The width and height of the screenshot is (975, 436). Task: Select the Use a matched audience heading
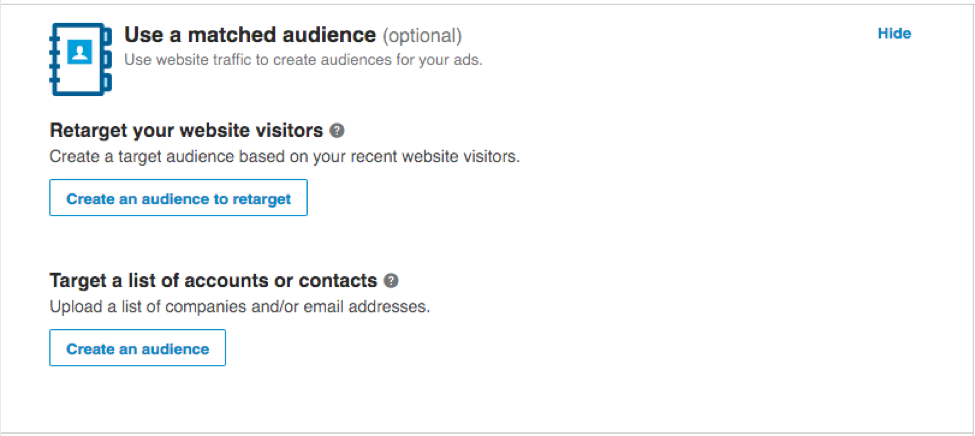click(250, 35)
